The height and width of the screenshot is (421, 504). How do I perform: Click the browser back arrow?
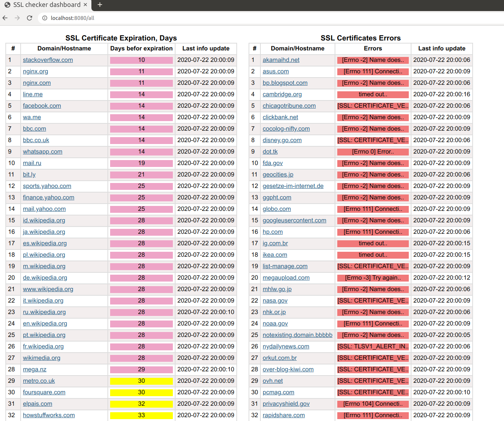[5, 18]
